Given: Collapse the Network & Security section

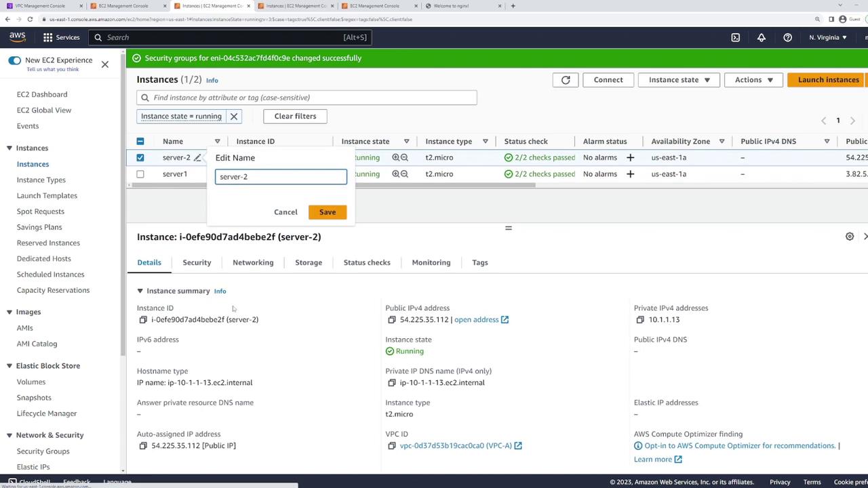Looking at the screenshot, I should [x=9, y=435].
